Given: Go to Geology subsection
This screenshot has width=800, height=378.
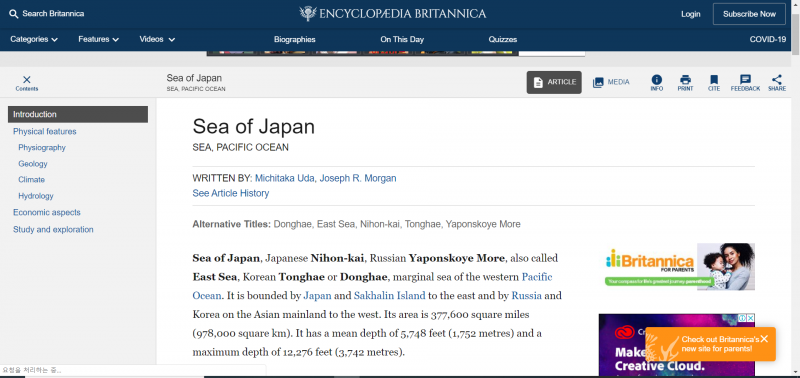Looking at the screenshot, I should (33, 164).
